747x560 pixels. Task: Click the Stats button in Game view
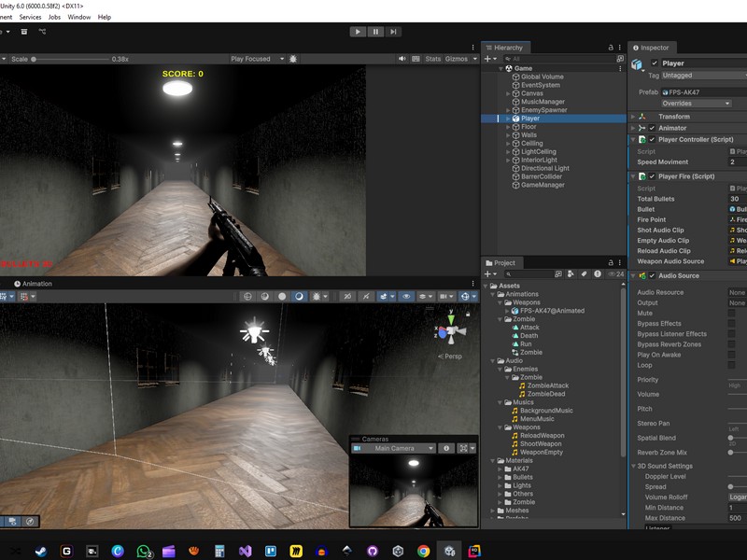pyautogui.click(x=433, y=59)
